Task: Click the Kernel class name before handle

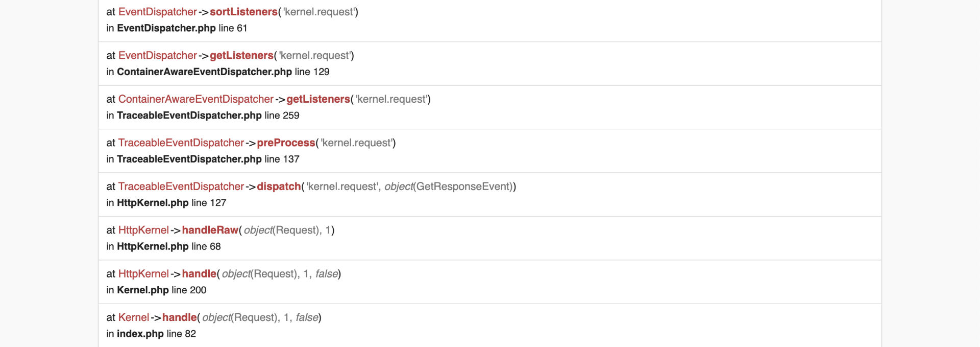Action: tap(133, 317)
